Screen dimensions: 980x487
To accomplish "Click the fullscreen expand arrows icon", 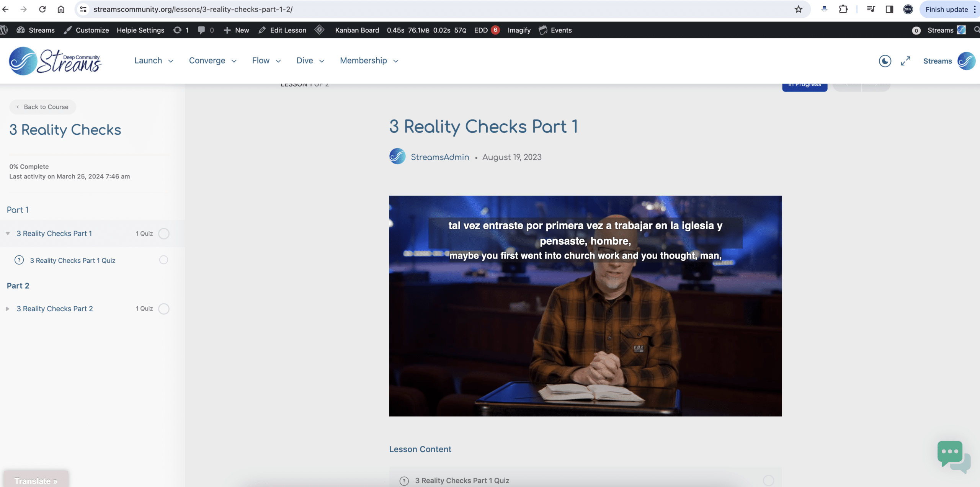I will [905, 61].
